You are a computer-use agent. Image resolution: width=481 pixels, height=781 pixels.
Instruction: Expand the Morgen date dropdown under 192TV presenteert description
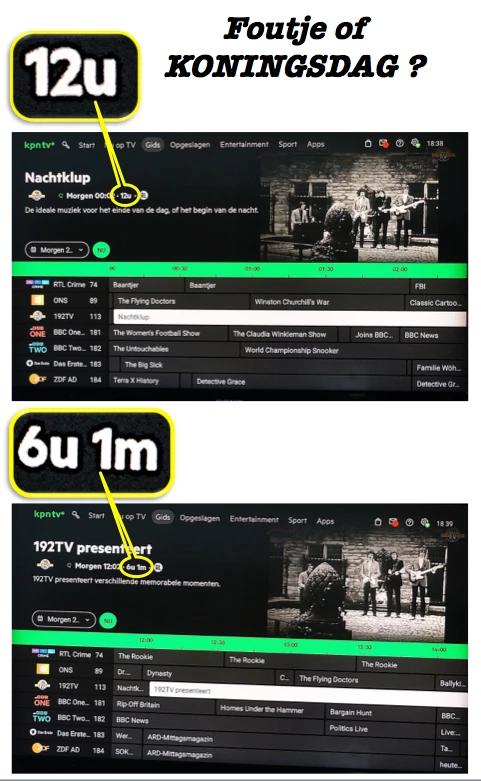click(64, 619)
